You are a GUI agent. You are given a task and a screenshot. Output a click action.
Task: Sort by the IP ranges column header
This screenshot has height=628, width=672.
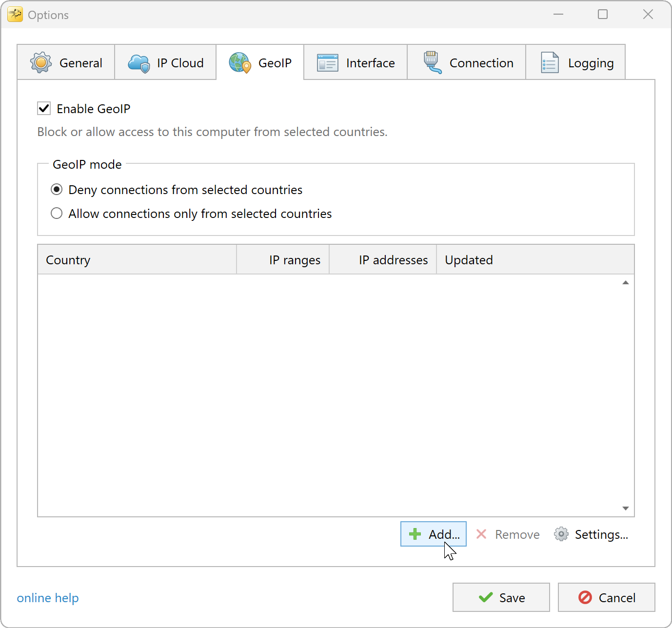[x=283, y=260]
